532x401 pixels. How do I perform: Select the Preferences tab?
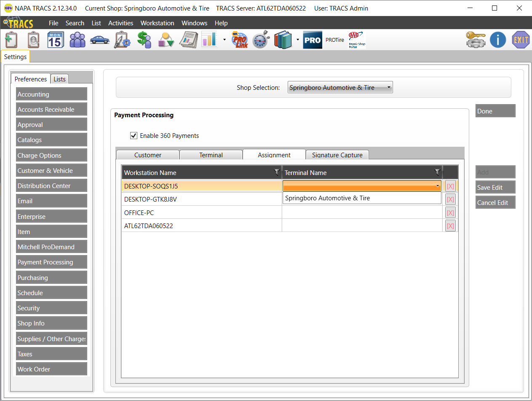[x=31, y=79]
